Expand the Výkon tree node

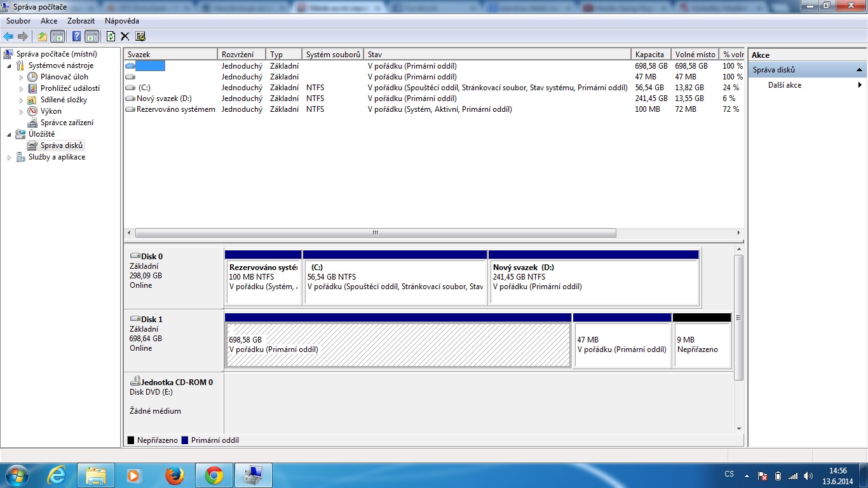[21, 111]
